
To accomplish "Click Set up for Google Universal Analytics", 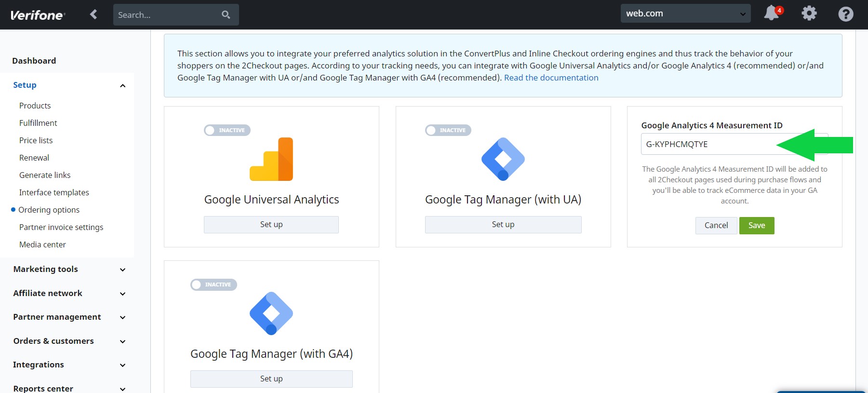I will pos(271,224).
